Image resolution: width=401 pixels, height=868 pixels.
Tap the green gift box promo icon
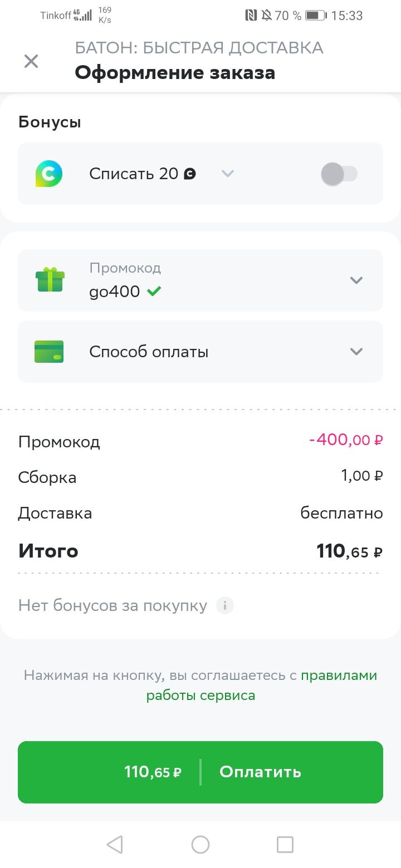50,280
